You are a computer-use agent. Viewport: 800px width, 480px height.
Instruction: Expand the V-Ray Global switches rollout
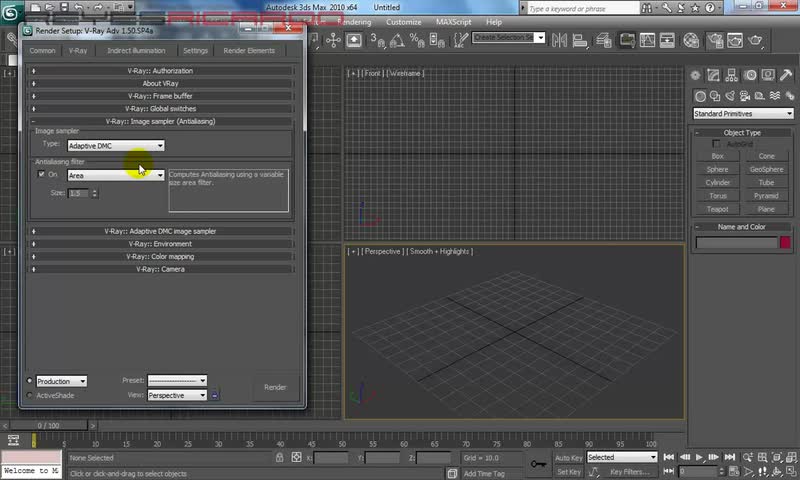(161, 109)
